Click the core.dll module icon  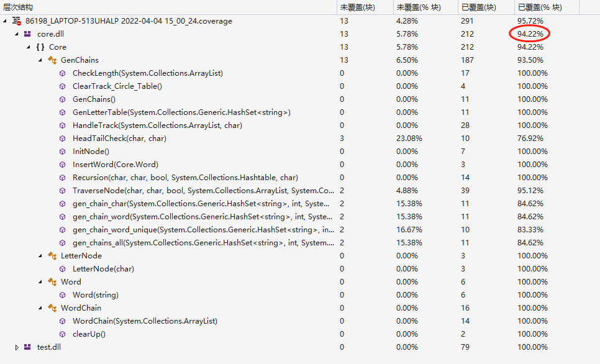click(x=27, y=34)
